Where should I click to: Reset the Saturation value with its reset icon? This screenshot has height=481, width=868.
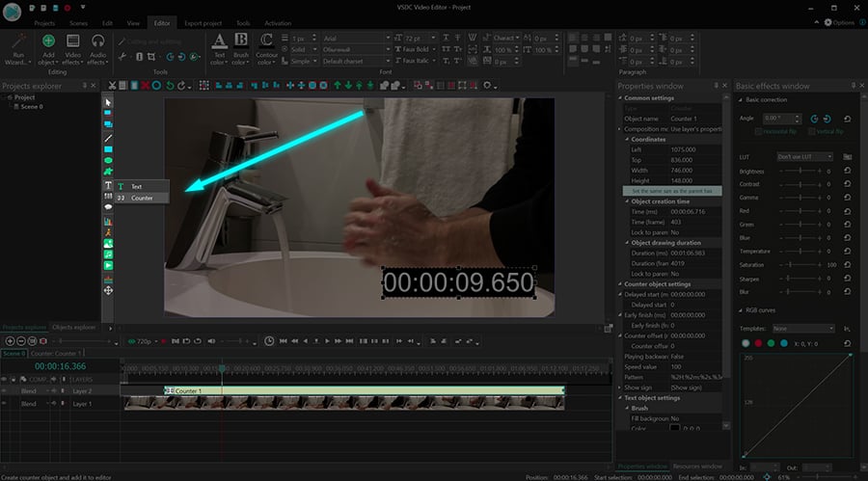click(x=847, y=264)
